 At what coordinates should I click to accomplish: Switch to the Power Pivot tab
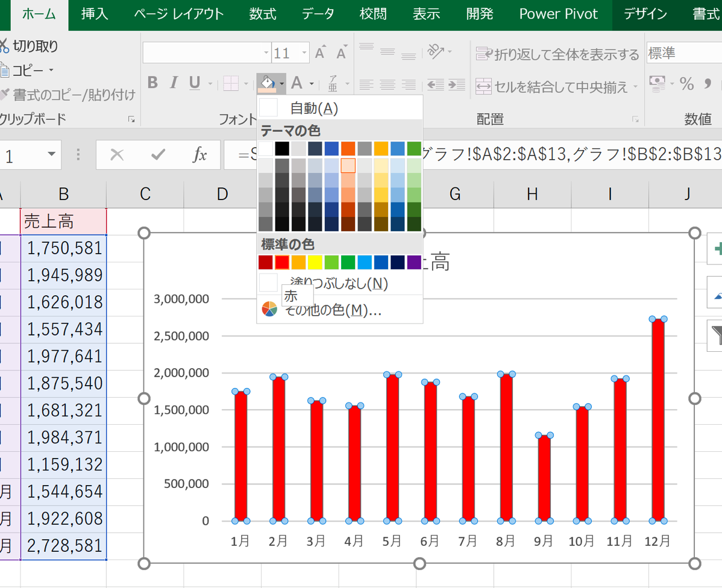tap(558, 14)
